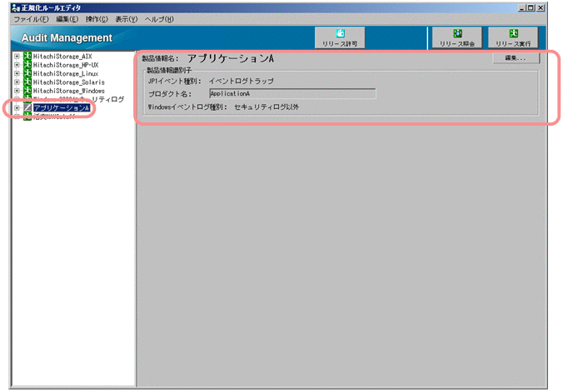The width and height of the screenshot is (563, 392).
Task: Expand the HitachiStorage_Linux tree node
Action: pos(17,73)
